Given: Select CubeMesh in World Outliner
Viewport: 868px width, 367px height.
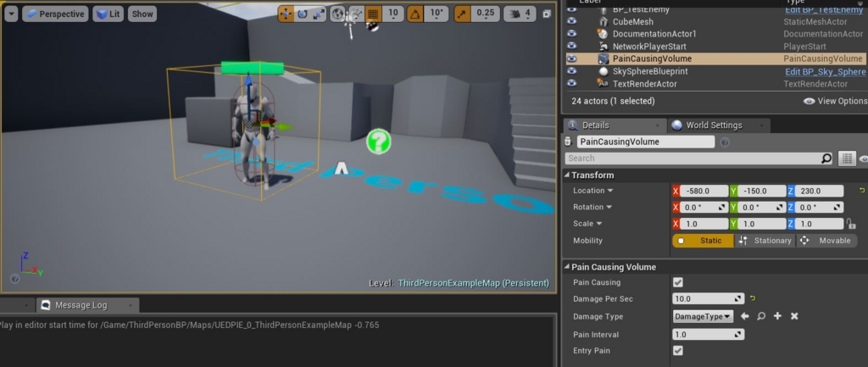Looking at the screenshot, I should coord(632,21).
